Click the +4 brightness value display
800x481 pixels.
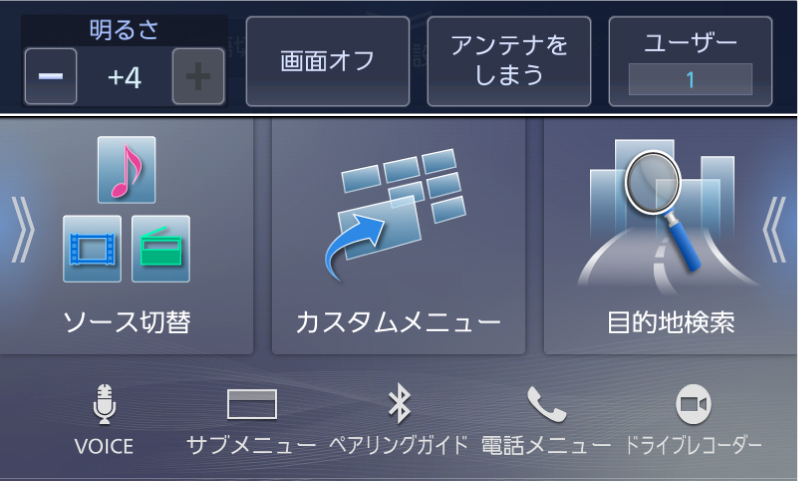[124, 78]
